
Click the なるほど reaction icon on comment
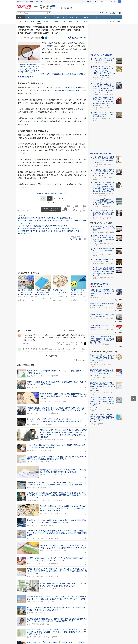[x=67, y=343]
